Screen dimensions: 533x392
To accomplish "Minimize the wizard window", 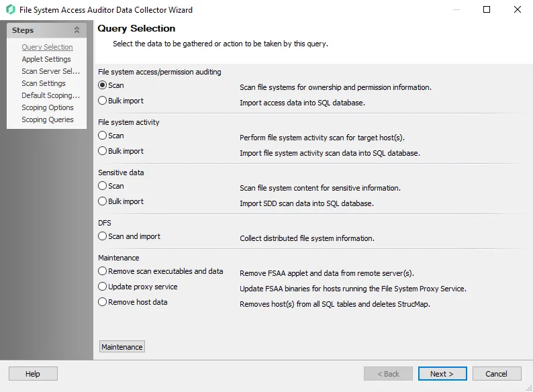I will (456, 9).
